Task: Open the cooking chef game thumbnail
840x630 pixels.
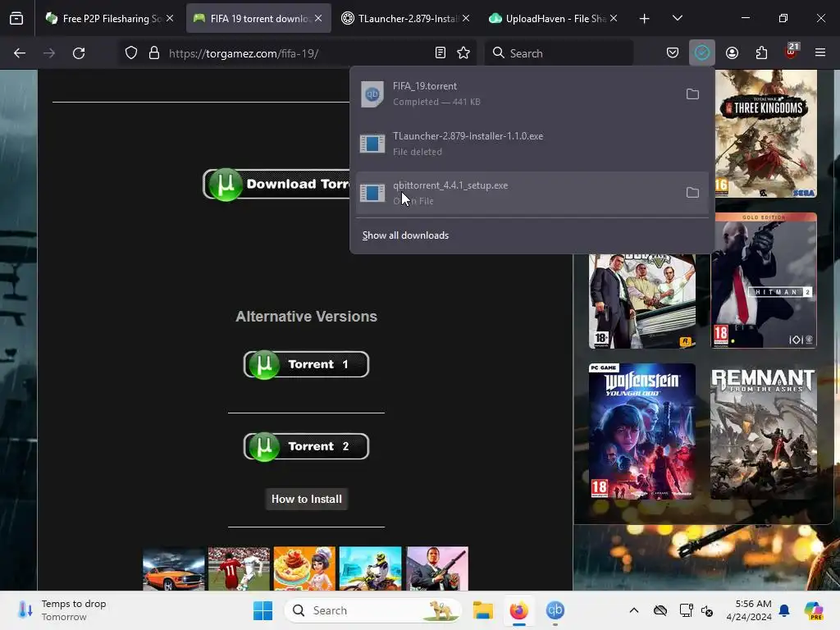Action: 304,568
